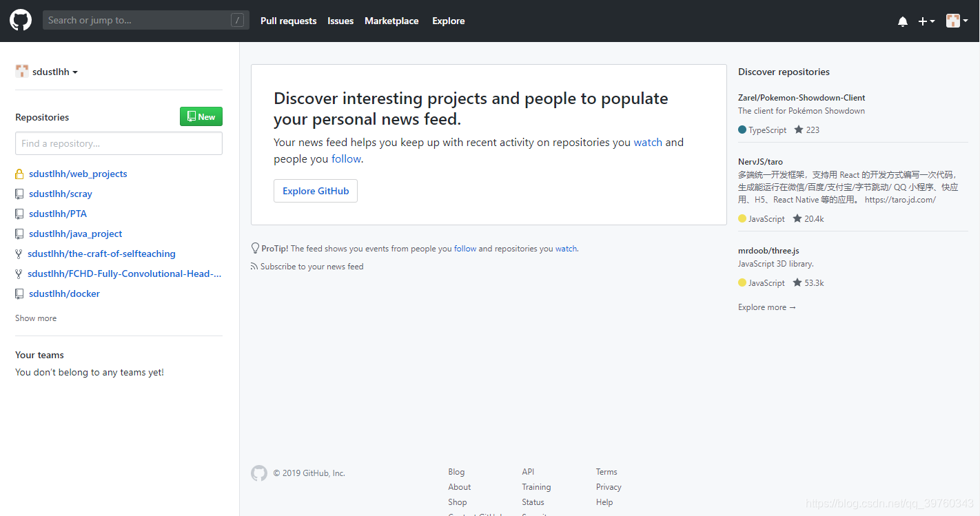Click star icon showing 53.3k

(x=797, y=282)
